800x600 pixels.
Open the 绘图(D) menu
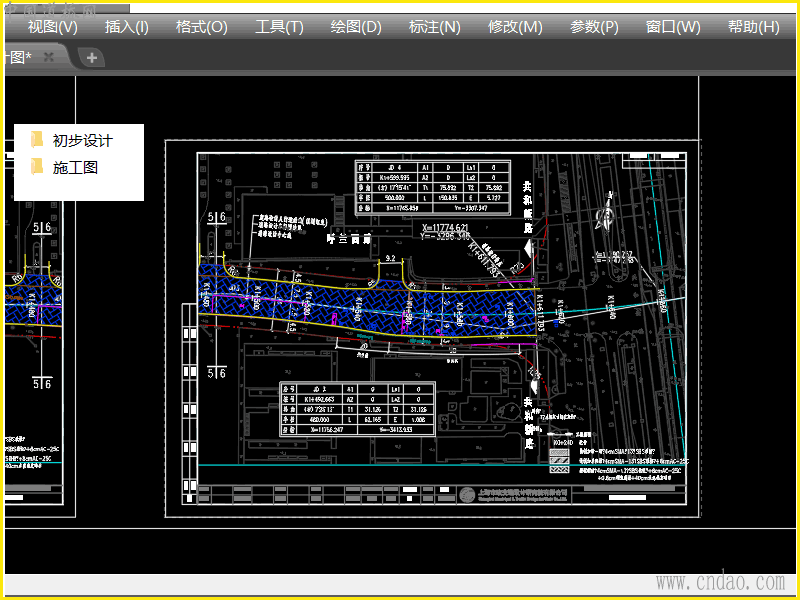(356, 27)
